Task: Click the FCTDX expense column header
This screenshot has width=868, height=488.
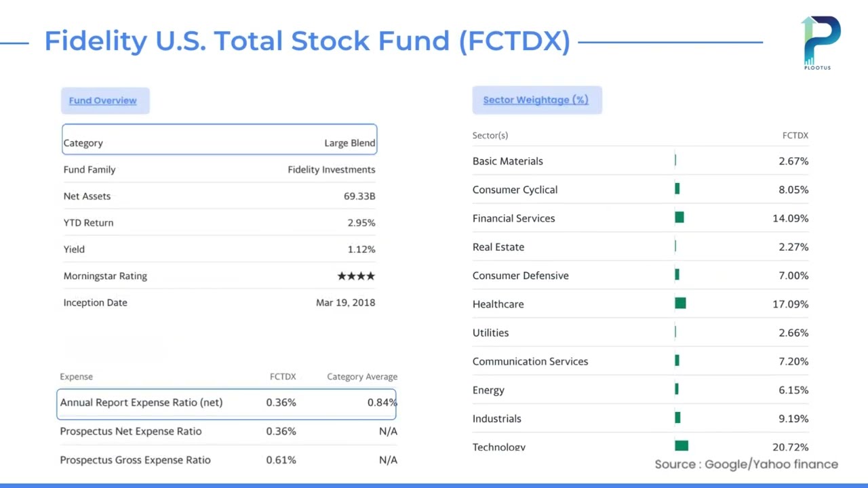Action: (283, 377)
